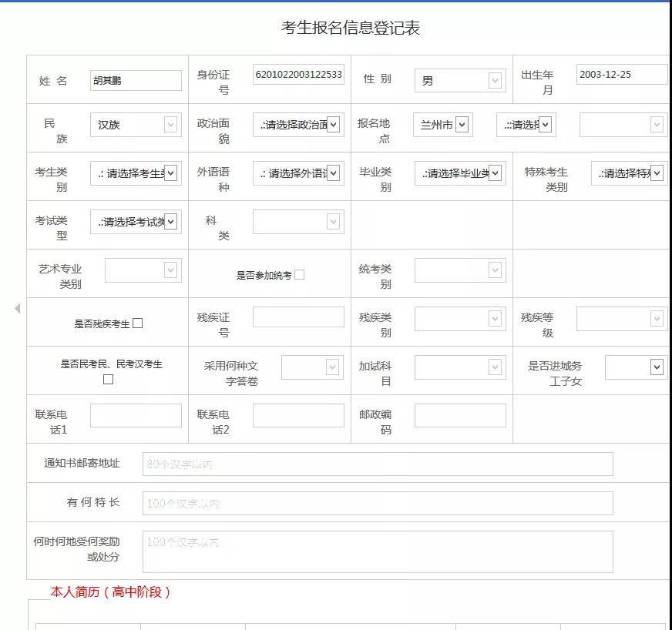Click the 何时何地受何奖励或处分 text area
This screenshot has width=672, height=630.
tap(378, 551)
